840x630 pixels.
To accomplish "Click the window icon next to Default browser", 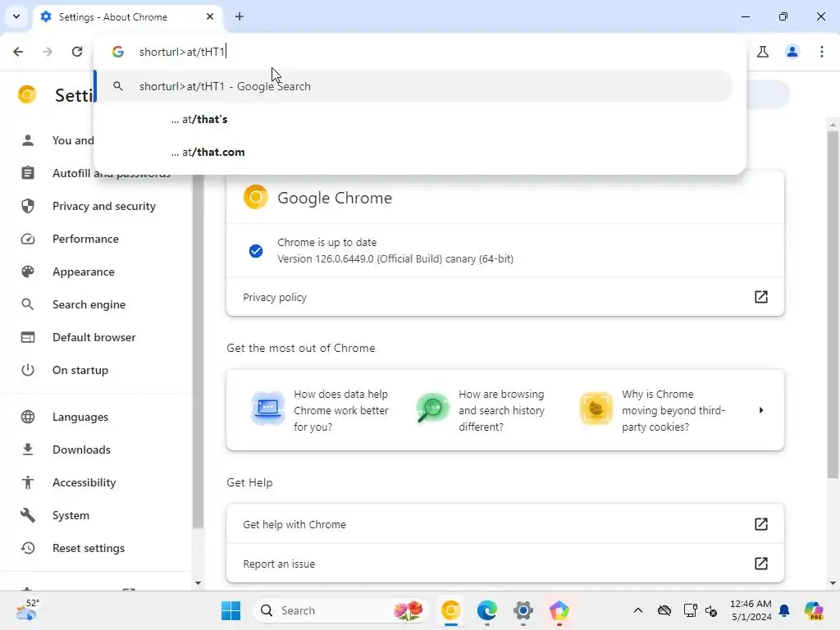I will point(28,337).
